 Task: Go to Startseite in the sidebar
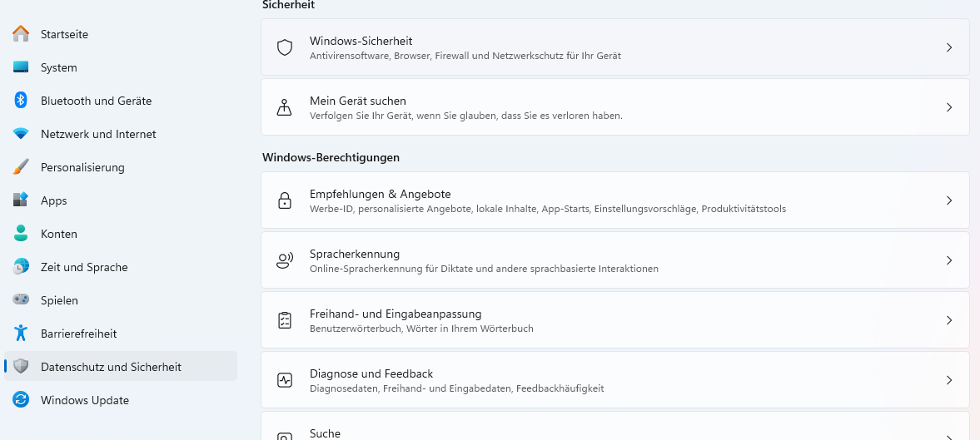(64, 34)
